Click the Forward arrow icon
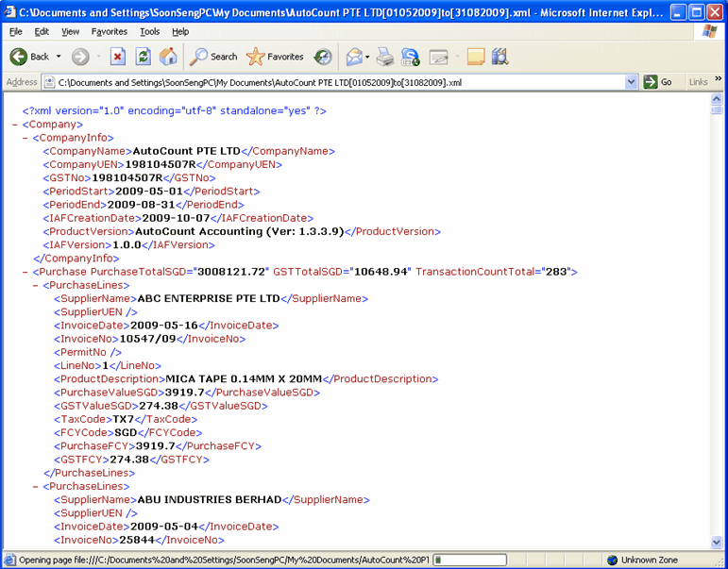 (80, 57)
